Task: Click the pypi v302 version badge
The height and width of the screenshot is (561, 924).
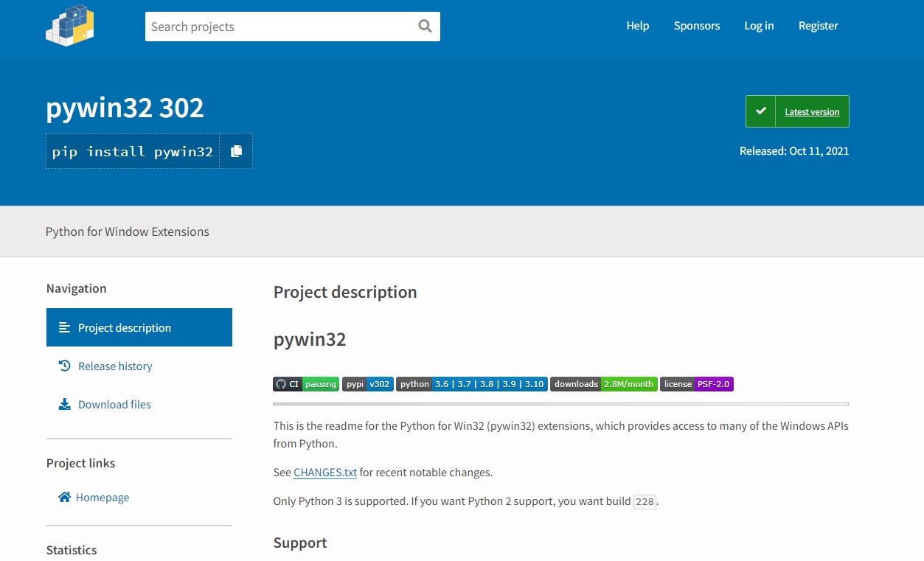Action: coord(367,383)
